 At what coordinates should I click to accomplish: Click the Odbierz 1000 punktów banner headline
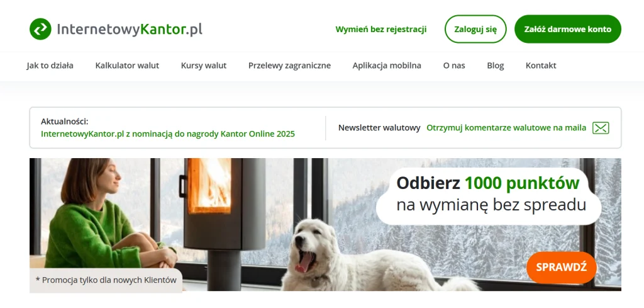(488, 183)
